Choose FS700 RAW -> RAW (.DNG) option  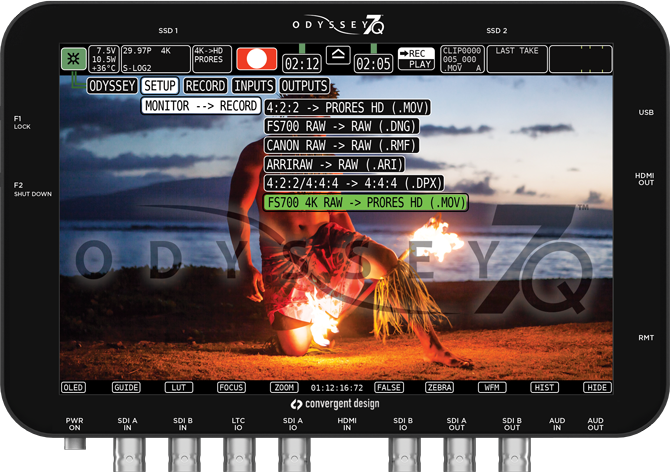(341, 126)
